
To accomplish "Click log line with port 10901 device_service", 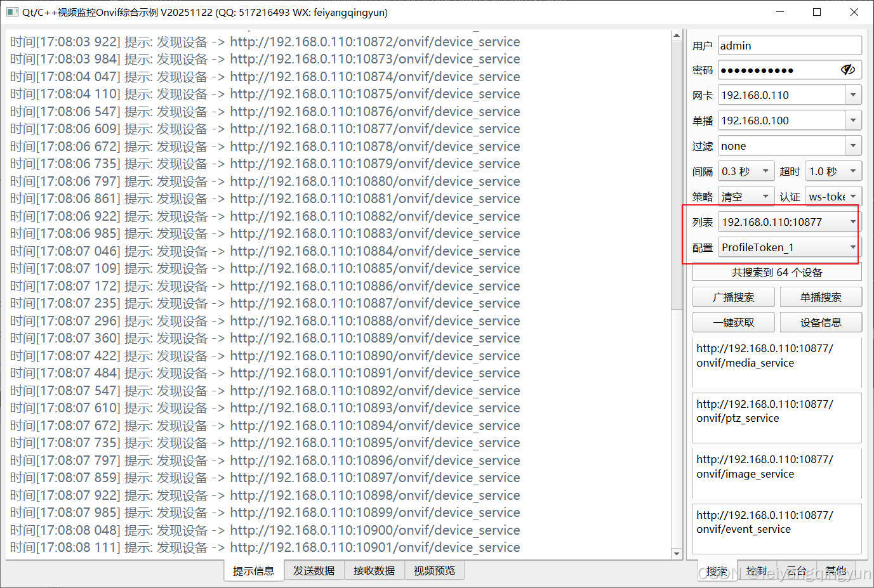I will [265, 547].
